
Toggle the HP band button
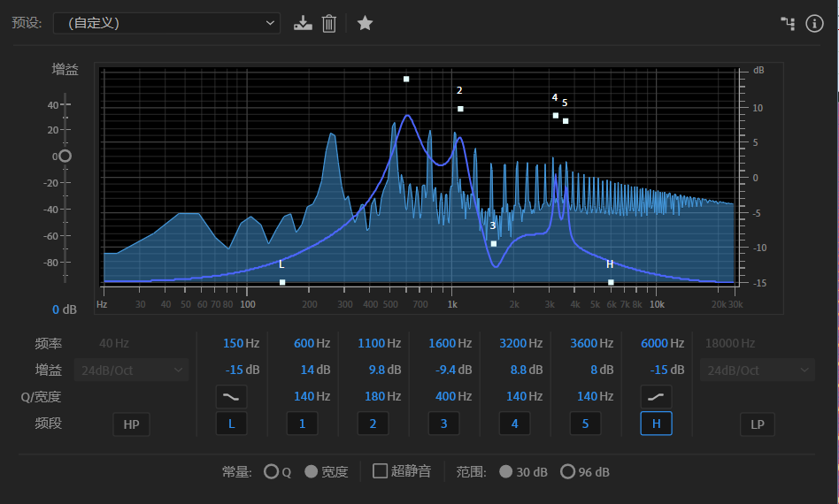coord(131,424)
